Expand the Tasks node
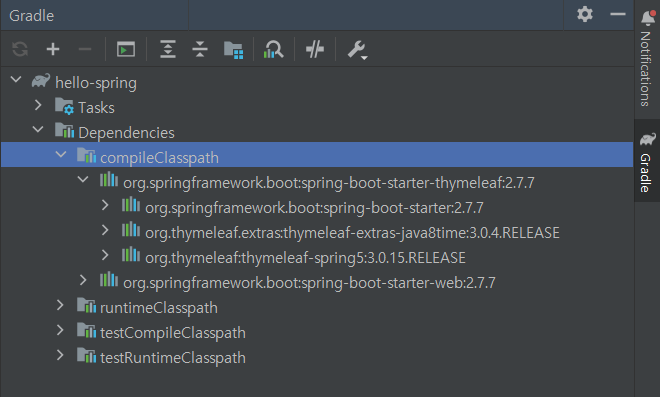660x397 pixels. (x=38, y=104)
